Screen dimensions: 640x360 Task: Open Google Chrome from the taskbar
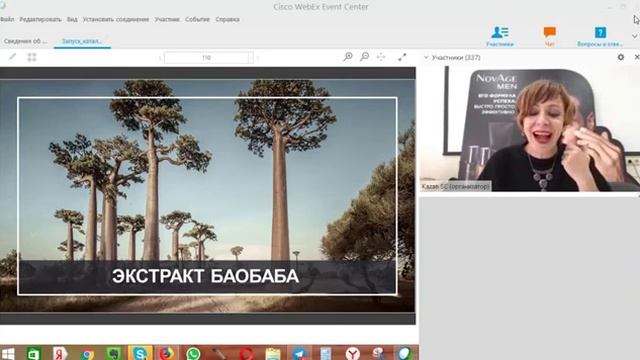87,353
